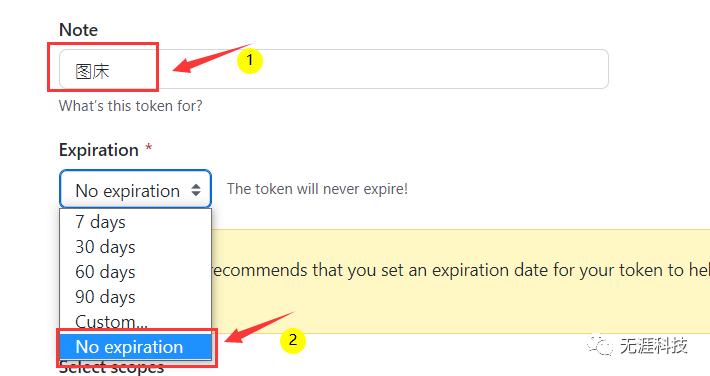Click the yellow circle marker numbered 2
Image resolution: width=710 pixels, height=376 pixels.
pos(293,340)
